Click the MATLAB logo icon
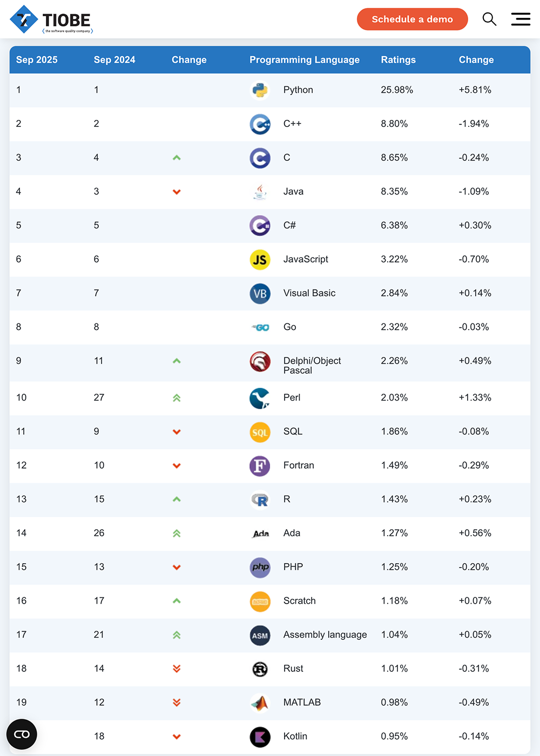Screen dimensions: 540x756 (x=260, y=703)
